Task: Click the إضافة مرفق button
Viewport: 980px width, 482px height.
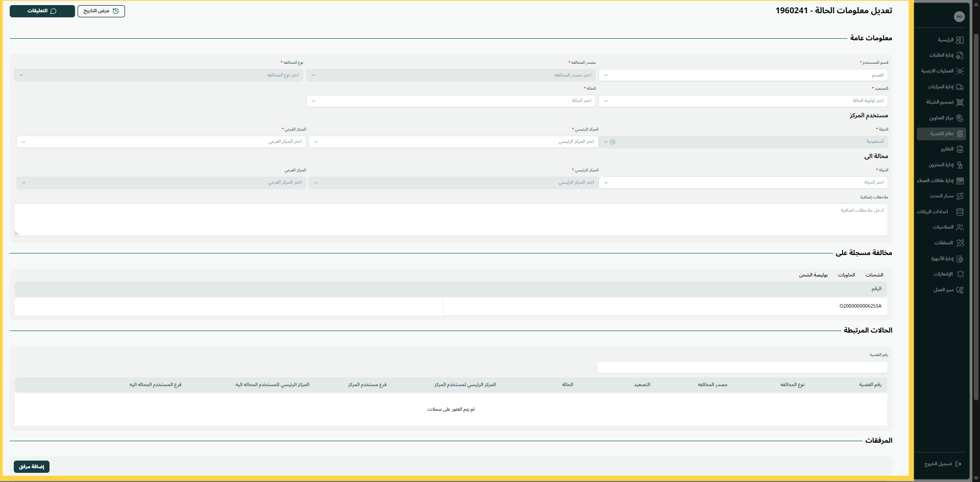Action: [32, 467]
